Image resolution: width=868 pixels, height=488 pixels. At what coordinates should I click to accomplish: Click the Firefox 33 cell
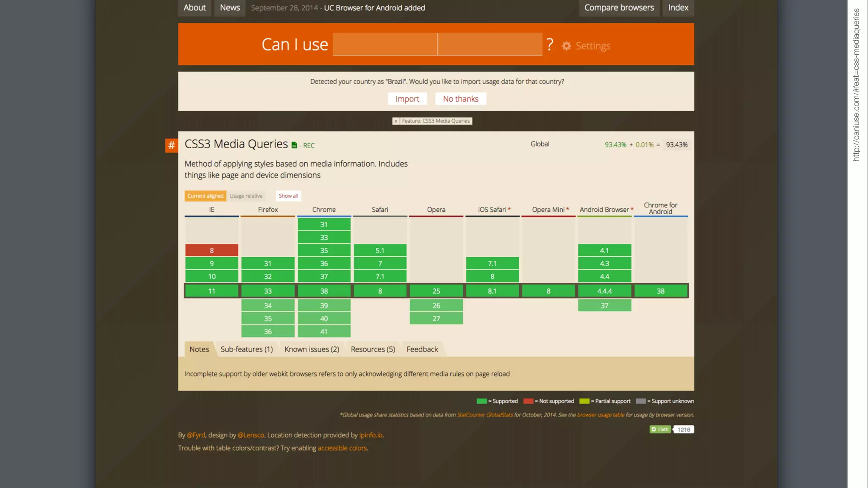(268, 291)
